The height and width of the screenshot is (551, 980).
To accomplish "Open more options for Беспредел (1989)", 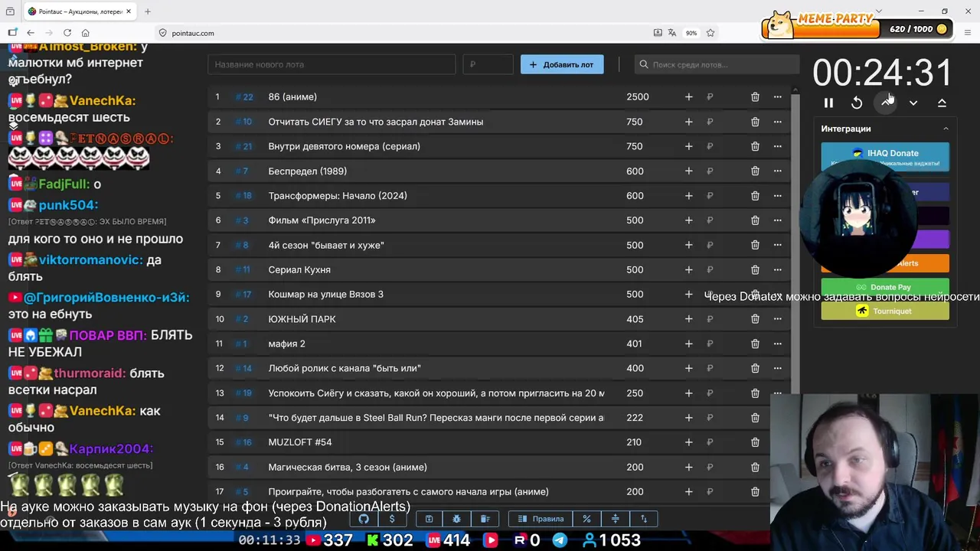I will click(x=777, y=171).
